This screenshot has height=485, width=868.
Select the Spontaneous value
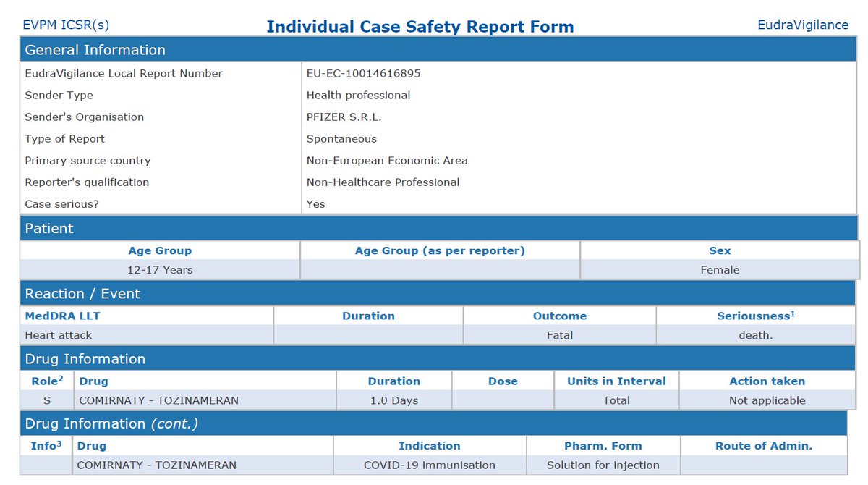[x=341, y=138]
